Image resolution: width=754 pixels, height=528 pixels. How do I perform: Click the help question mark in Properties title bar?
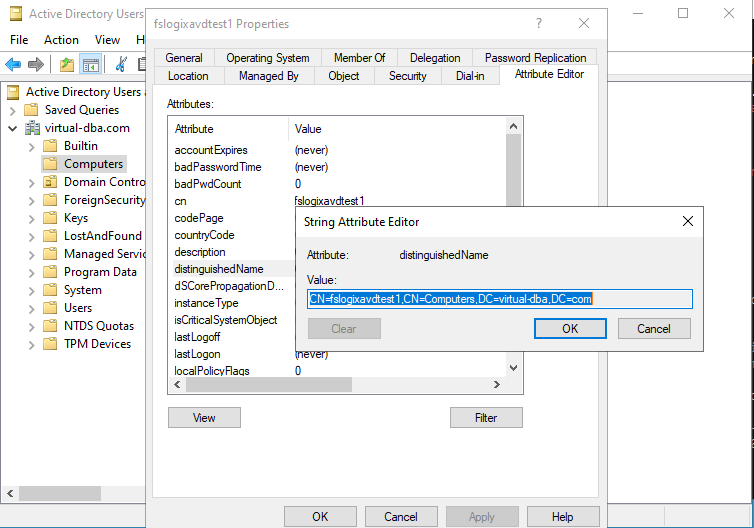pyautogui.click(x=539, y=23)
